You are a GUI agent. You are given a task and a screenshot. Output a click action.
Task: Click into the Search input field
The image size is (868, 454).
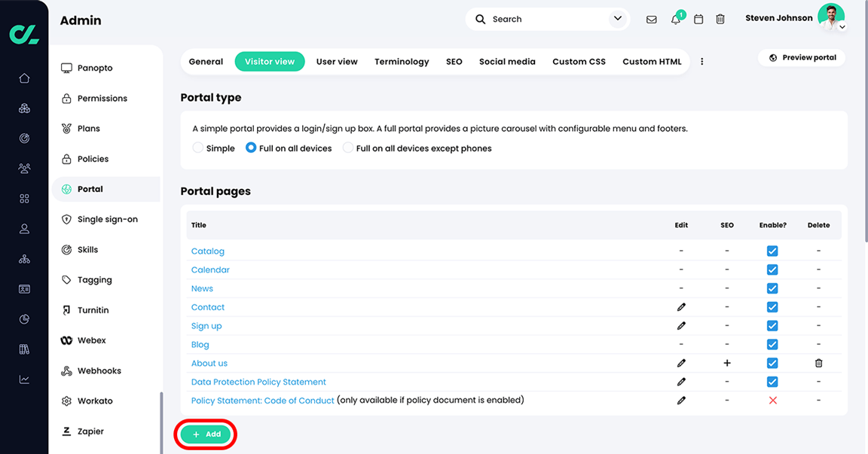point(548,20)
